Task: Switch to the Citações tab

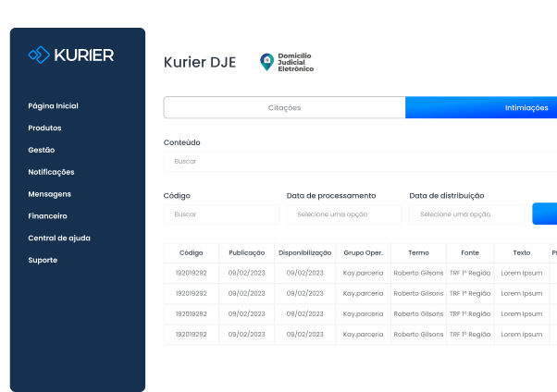Action: tap(284, 107)
